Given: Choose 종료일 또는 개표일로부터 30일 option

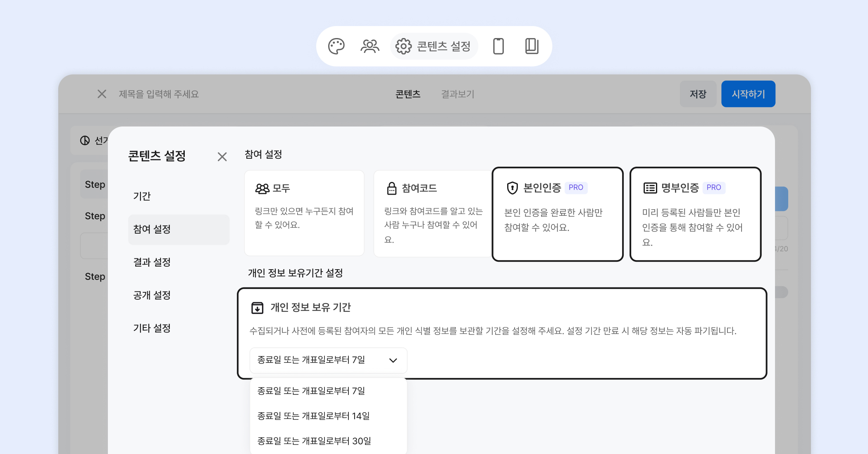Looking at the screenshot, I should (314, 441).
